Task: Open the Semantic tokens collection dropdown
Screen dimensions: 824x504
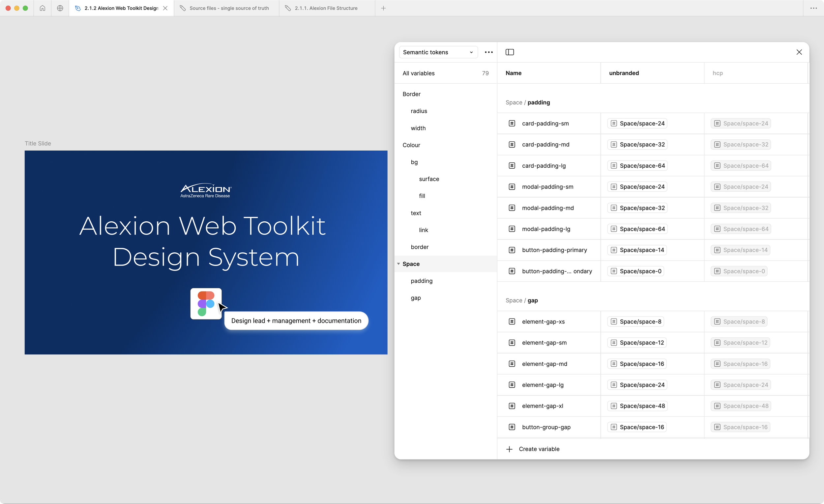Action: [438, 52]
